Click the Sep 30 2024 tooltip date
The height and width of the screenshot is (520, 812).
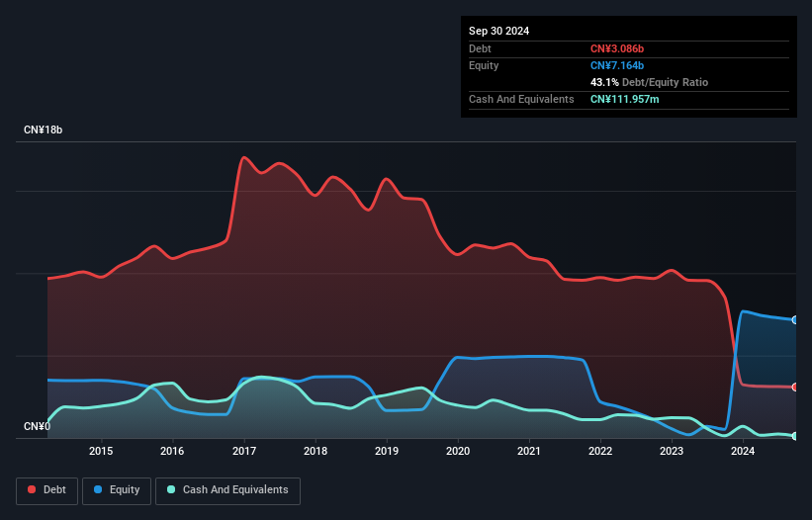click(498, 31)
